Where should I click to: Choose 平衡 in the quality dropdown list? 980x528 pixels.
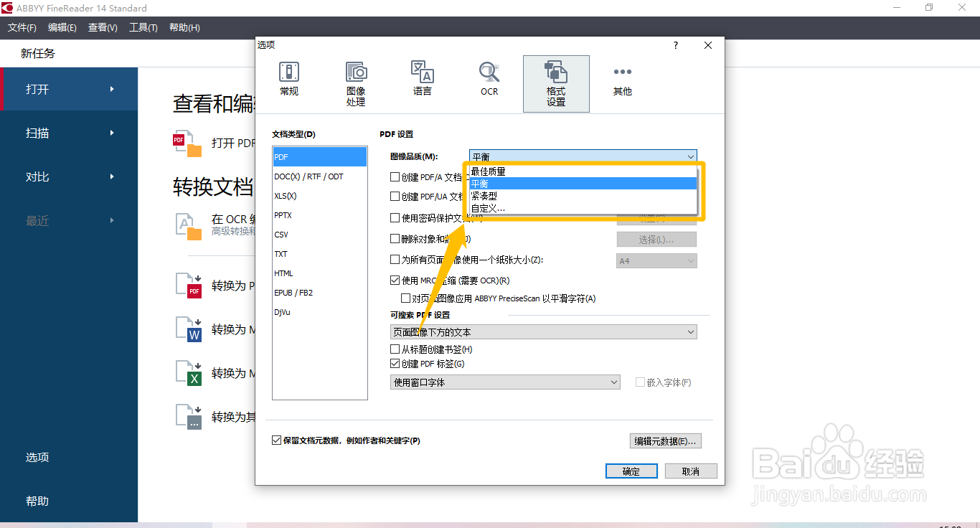pyautogui.click(x=583, y=184)
